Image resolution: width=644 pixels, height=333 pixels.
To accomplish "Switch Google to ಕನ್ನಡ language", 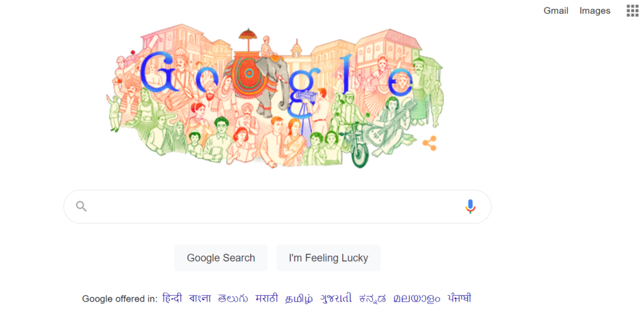I will [372, 298].
